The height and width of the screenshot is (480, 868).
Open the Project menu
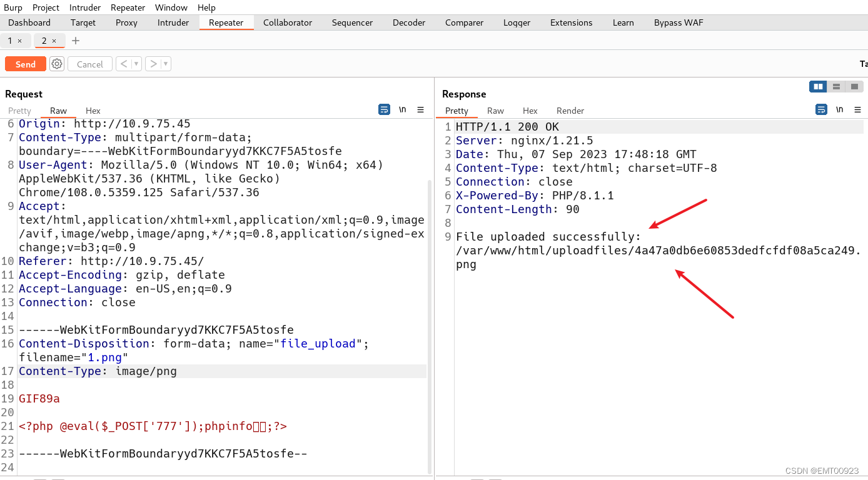coord(46,7)
